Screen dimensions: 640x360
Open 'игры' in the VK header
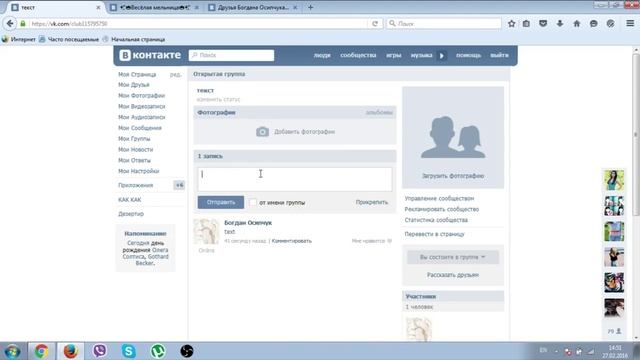[393, 55]
